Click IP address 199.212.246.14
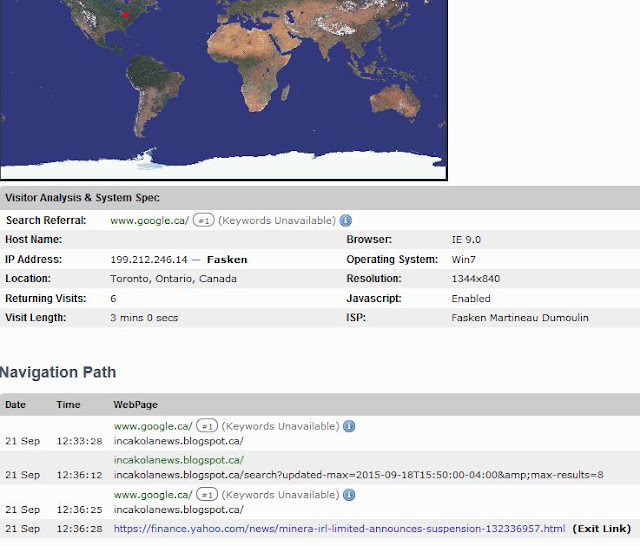The image size is (640, 546). click(x=149, y=260)
